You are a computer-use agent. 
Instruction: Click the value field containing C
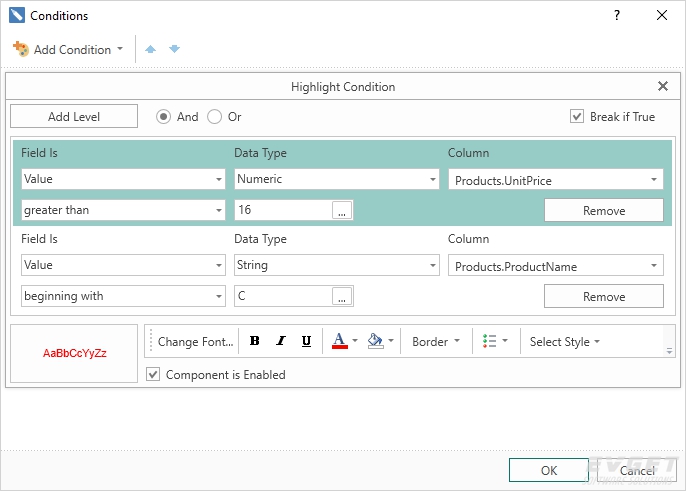pos(284,296)
